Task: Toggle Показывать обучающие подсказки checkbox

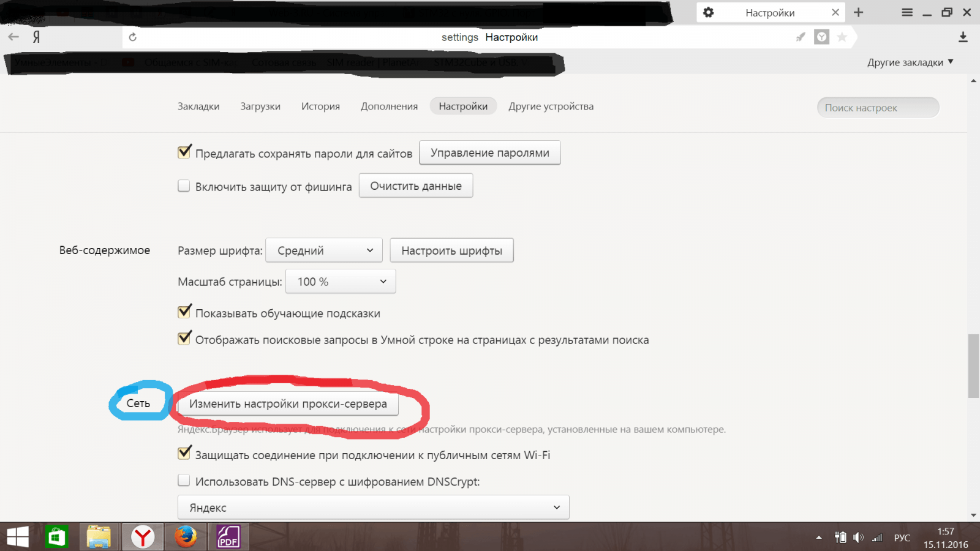Action: [x=184, y=312]
